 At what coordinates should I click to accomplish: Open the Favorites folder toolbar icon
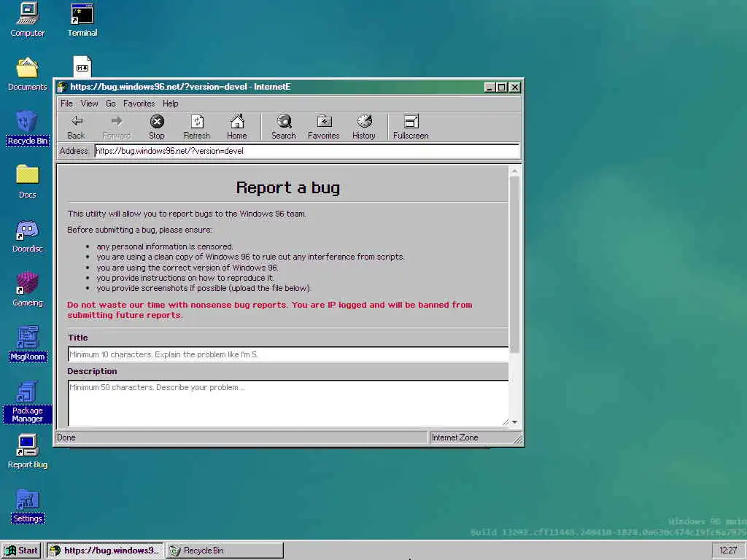[x=324, y=127]
